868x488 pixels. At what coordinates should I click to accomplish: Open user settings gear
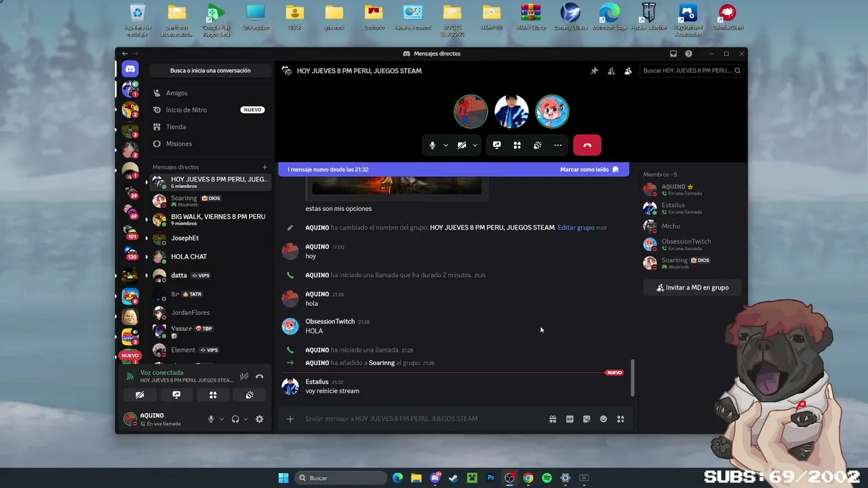[x=259, y=419]
